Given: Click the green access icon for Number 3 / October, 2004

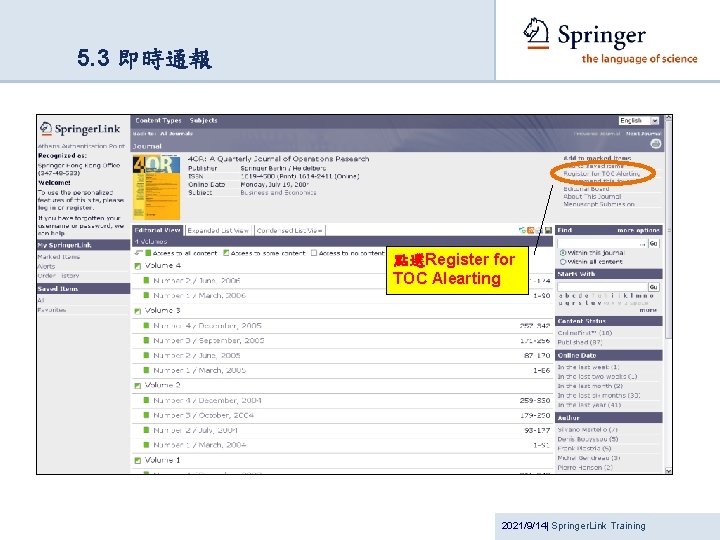Looking at the screenshot, I should pyautogui.click(x=146, y=415).
